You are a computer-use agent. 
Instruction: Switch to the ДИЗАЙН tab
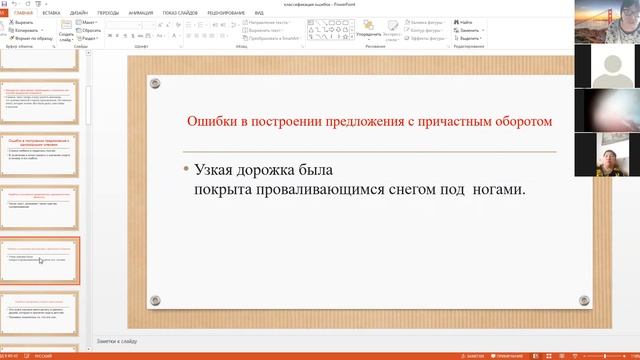79,13
